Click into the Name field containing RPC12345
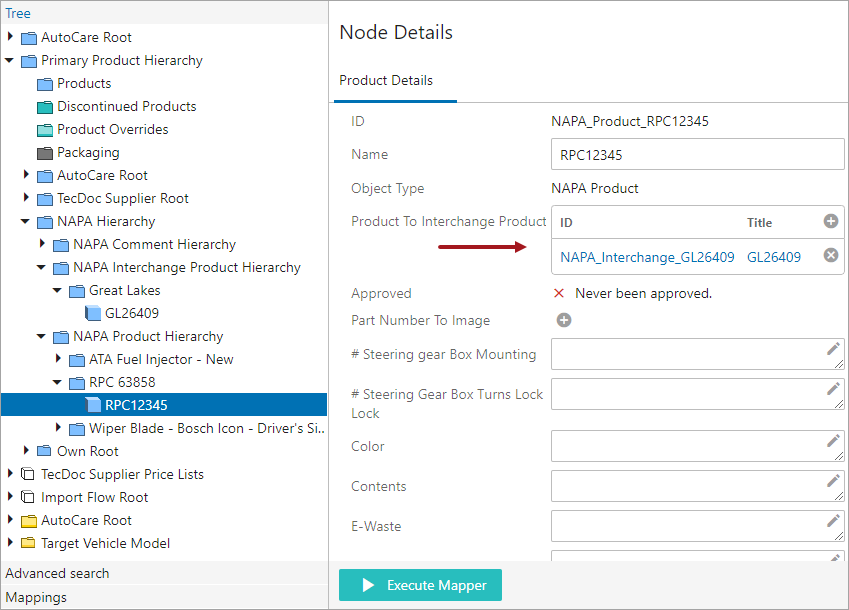The height and width of the screenshot is (610, 849). pyautogui.click(x=697, y=155)
